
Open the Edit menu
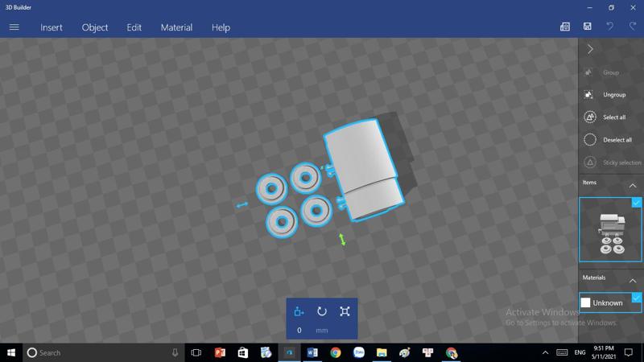click(x=134, y=27)
